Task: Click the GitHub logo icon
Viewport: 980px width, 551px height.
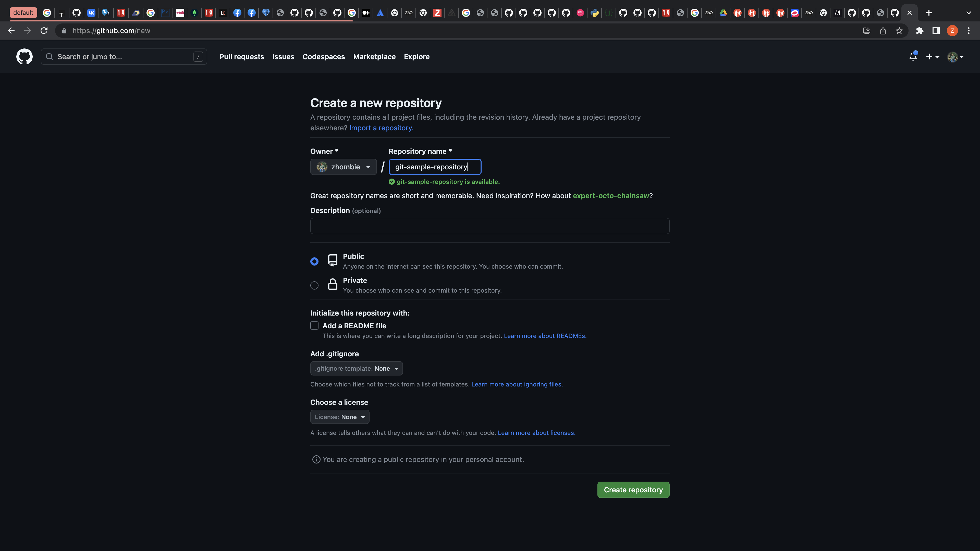Action: pos(24,56)
